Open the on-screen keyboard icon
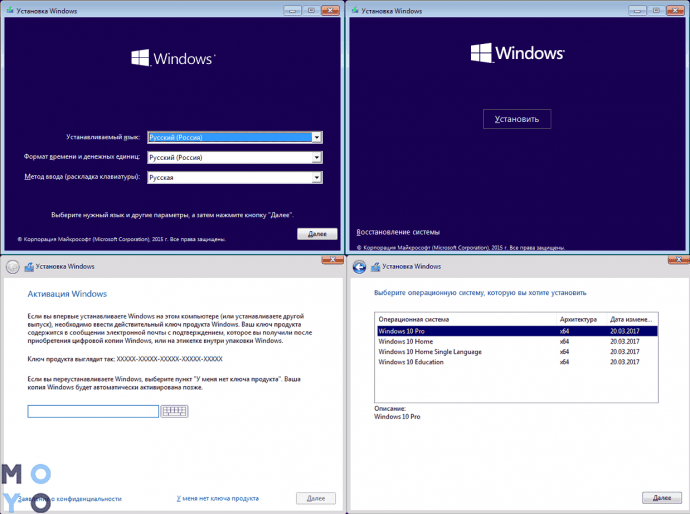The height and width of the screenshot is (514, 690). pyautogui.click(x=174, y=411)
